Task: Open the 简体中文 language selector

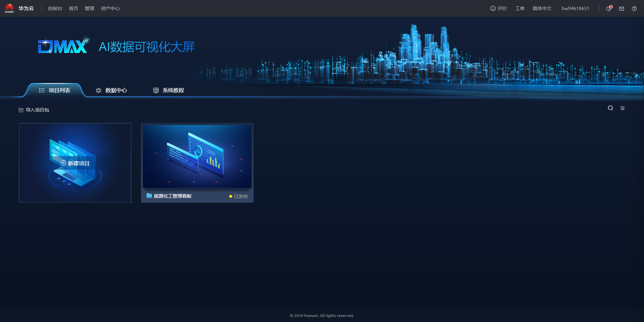Action: (542, 8)
